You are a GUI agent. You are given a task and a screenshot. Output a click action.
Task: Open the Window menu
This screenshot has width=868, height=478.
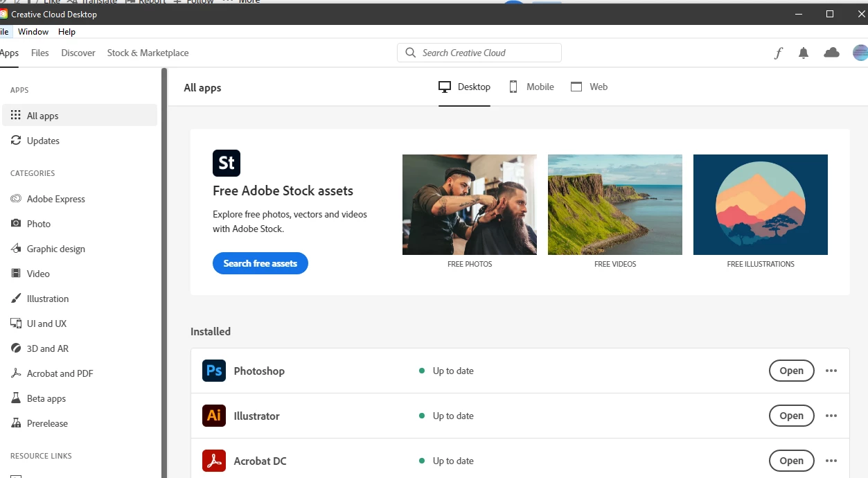tap(33, 32)
